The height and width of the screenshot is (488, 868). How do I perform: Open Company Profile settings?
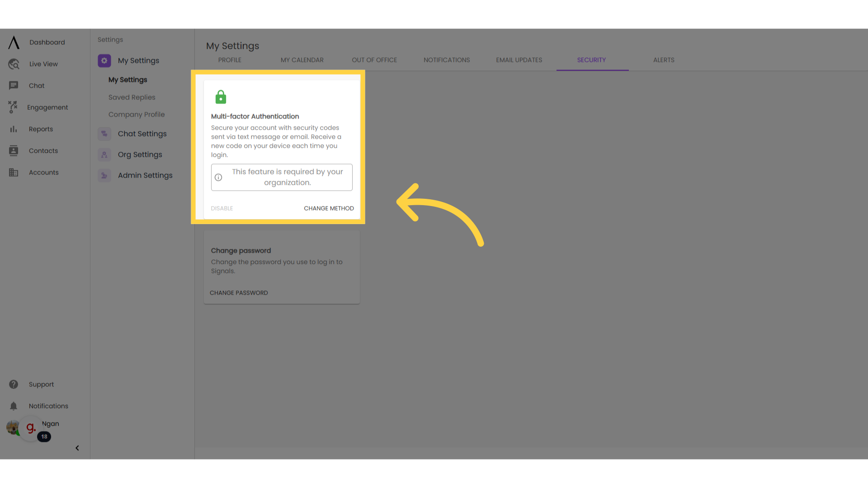pyautogui.click(x=136, y=114)
